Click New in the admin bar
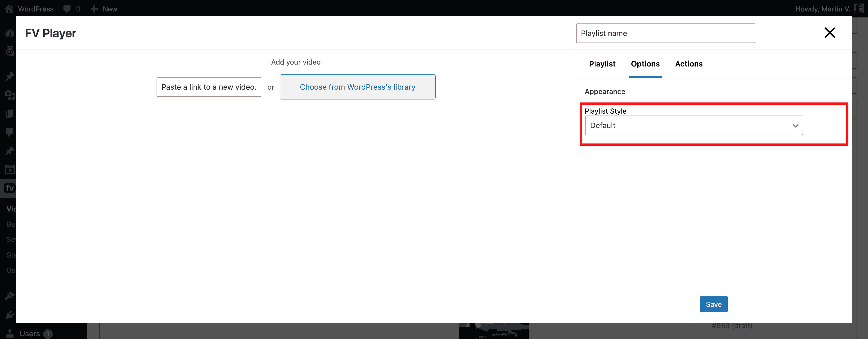This screenshot has width=868, height=339. (x=110, y=9)
